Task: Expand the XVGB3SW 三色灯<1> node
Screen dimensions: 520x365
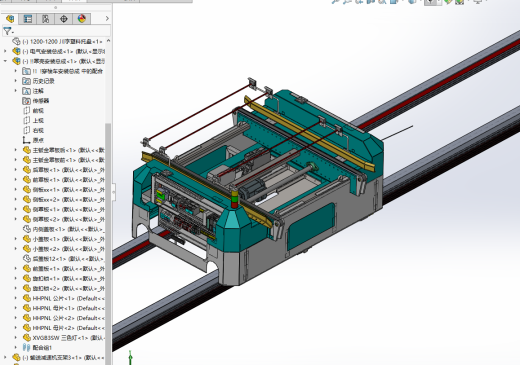Action: click(x=15, y=338)
